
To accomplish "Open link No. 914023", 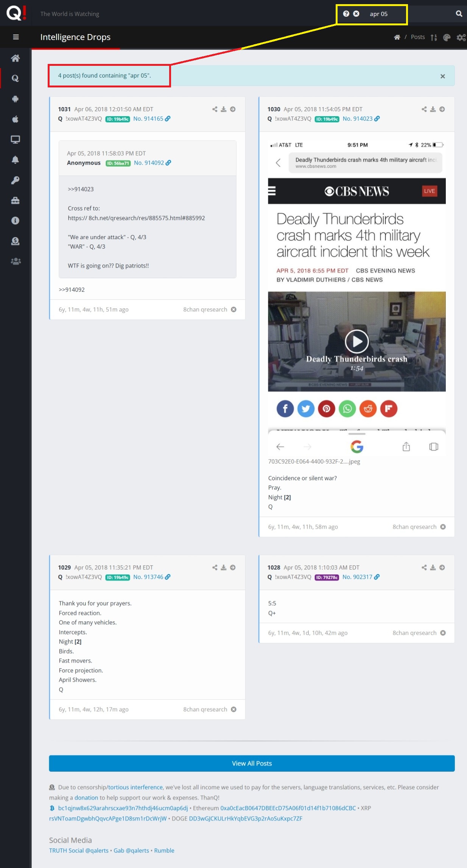I will (361, 119).
